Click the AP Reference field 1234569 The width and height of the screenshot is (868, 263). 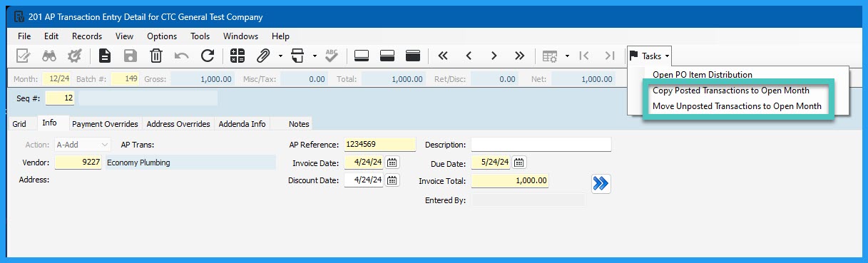pyautogui.click(x=379, y=145)
